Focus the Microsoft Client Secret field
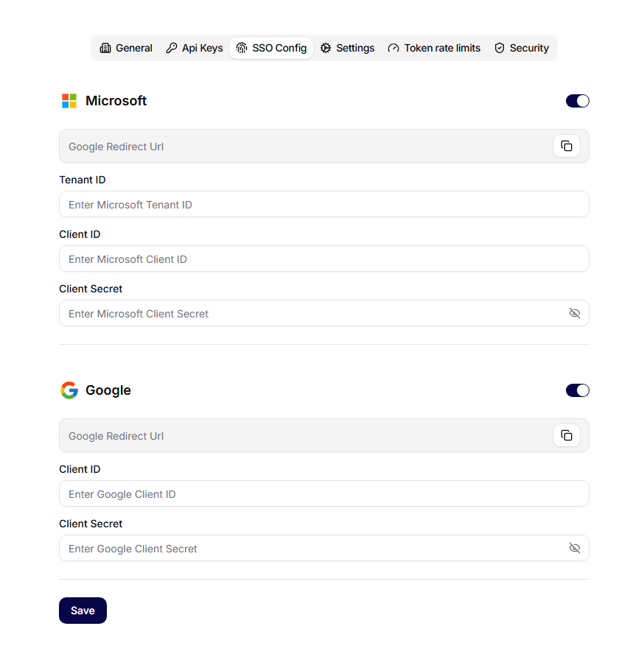This screenshot has height=654, width=644. coord(324,313)
